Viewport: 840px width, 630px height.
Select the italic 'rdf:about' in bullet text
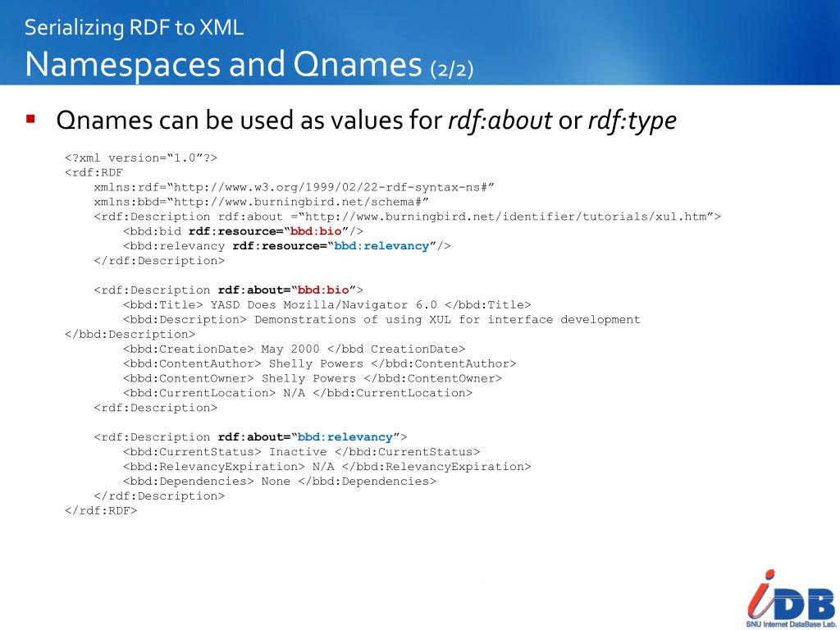click(x=500, y=120)
